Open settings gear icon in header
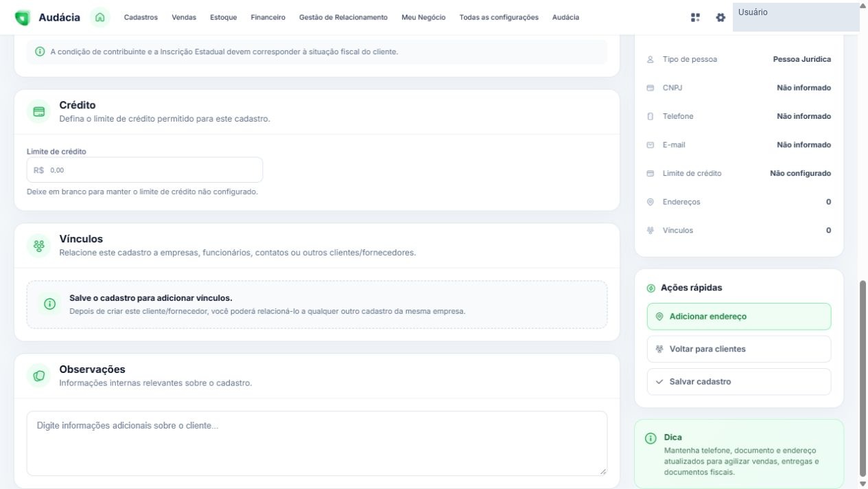The width and height of the screenshot is (868, 489). point(720,18)
